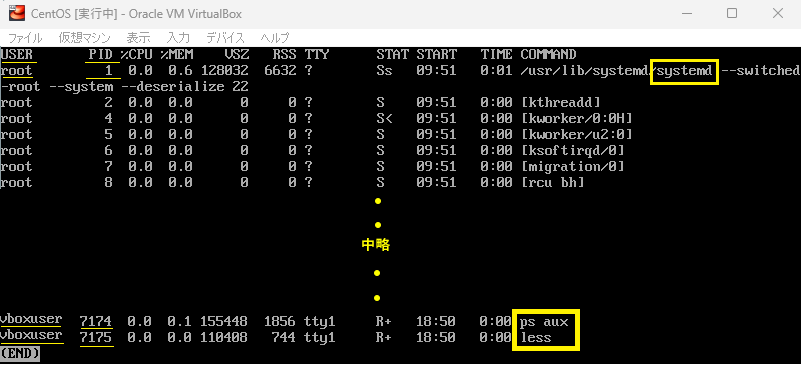Open the 表示 menu
Viewport: 802px width, 365px height.
tap(139, 38)
